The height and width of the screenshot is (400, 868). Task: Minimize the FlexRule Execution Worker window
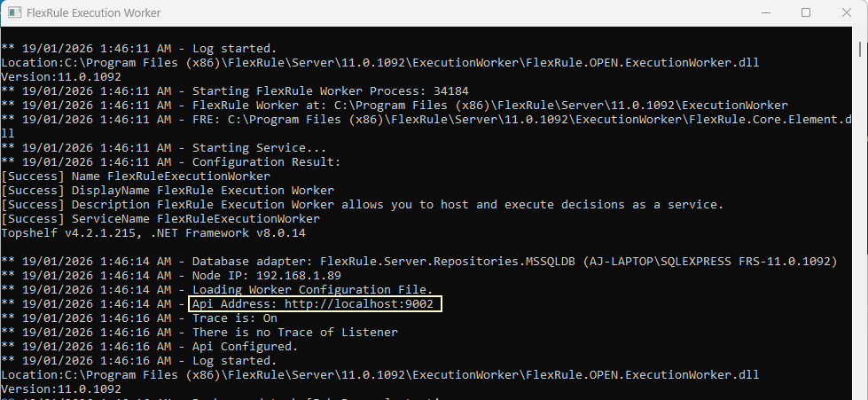pos(765,12)
